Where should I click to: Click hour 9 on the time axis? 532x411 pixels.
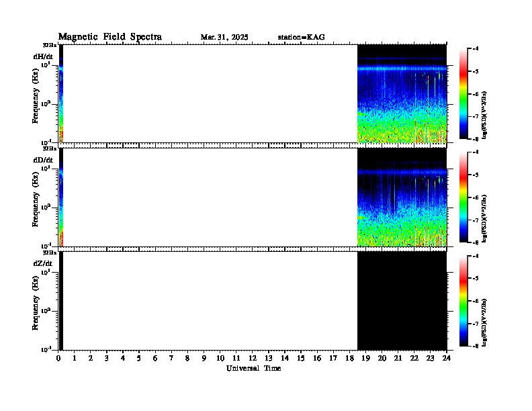tap(204, 359)
